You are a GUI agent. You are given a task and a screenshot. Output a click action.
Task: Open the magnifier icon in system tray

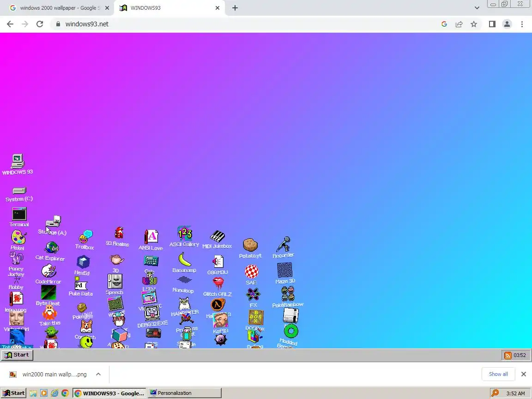point(495,393)
